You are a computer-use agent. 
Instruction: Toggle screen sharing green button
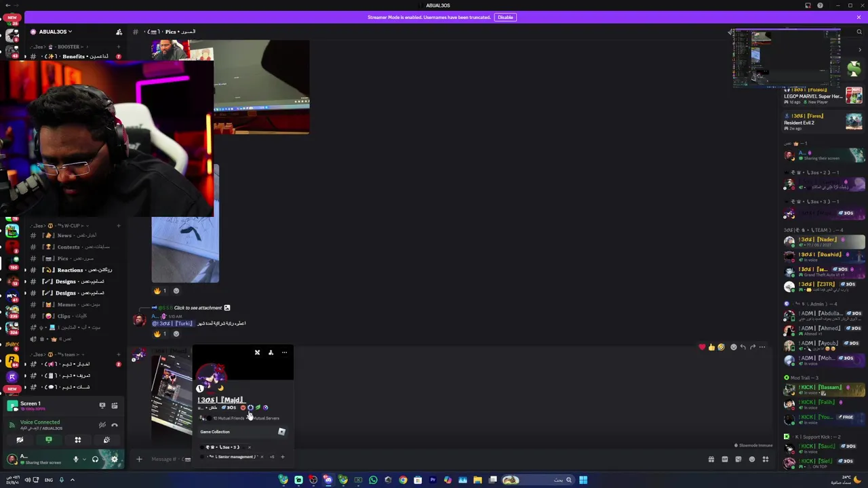point(49,441)
